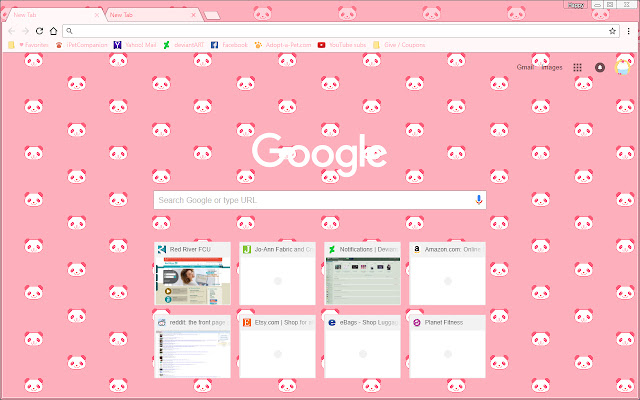
Task: Open the Jo-Ann Fabric thumbnail
Action: [x=278, y=273]
